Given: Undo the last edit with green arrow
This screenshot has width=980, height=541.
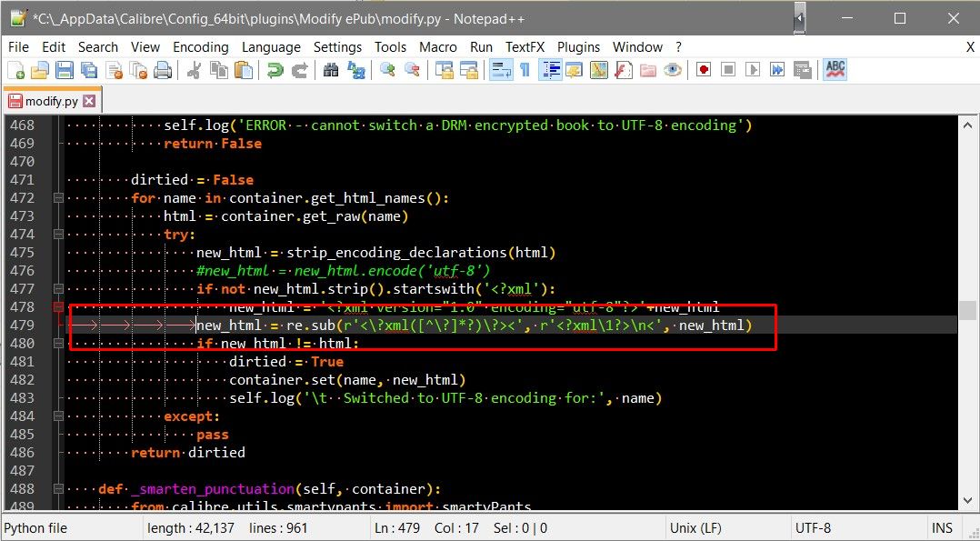Looking at the screenshot, I should 275,70.
